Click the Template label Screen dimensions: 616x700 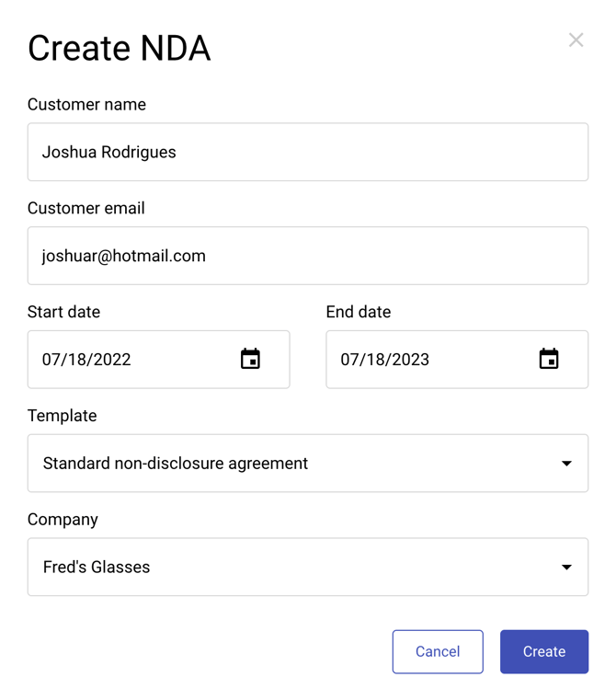point(62,416)
